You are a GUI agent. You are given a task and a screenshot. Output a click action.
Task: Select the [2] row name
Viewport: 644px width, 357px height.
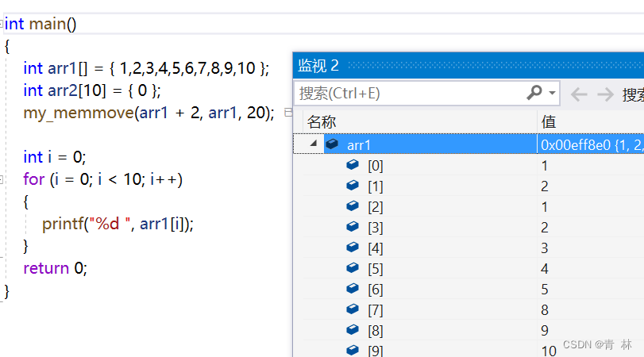pyautogui.click(x=376, y=207)
